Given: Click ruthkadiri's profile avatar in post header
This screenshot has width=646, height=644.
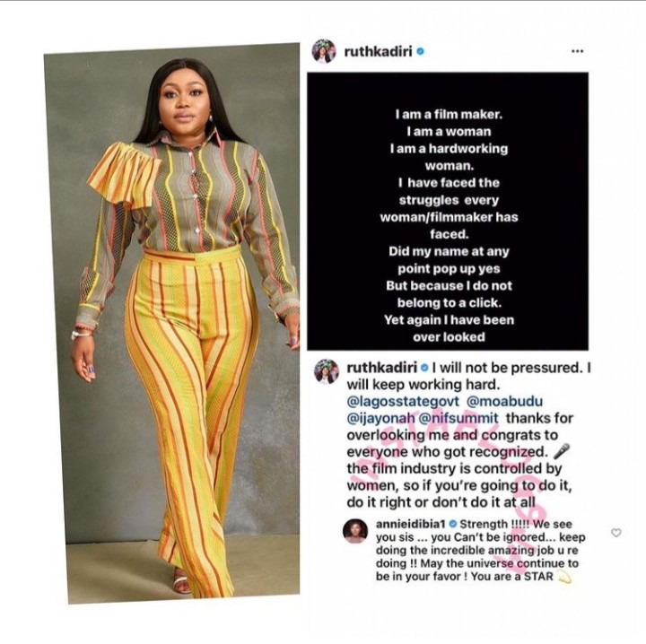Looking at the screenshot, I should 324,51.
